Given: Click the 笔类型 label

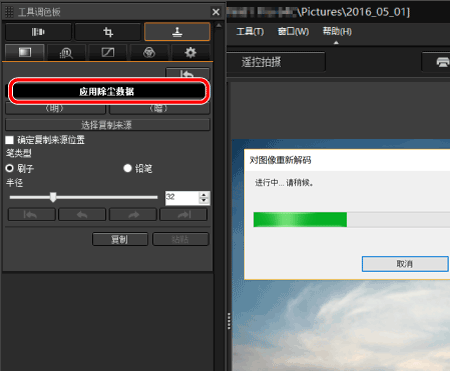Looking at the screenshot, I should (x=19, y=153).
